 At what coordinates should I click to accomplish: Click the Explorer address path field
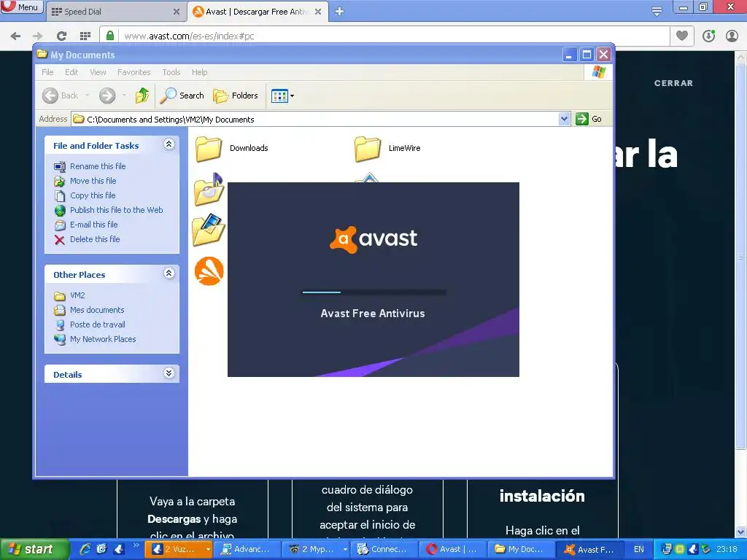315,119
